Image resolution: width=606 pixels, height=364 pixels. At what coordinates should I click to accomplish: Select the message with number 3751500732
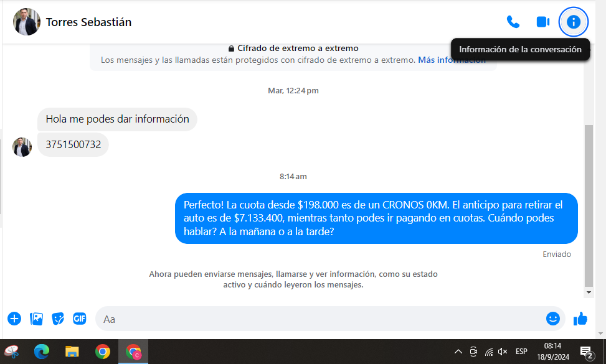coord(73,144)
